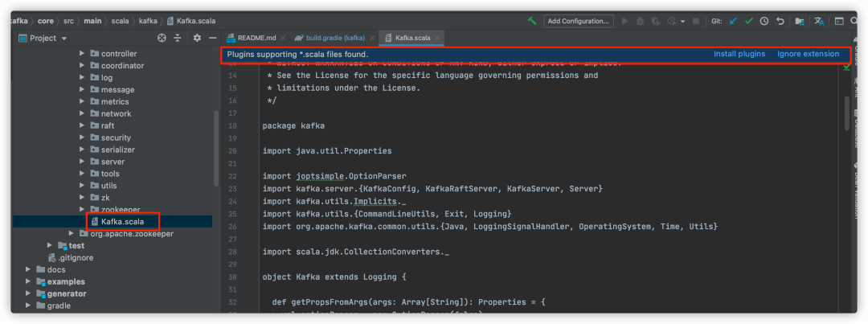
Task: Click Run with Coverage icon
Action: [656, 21]
